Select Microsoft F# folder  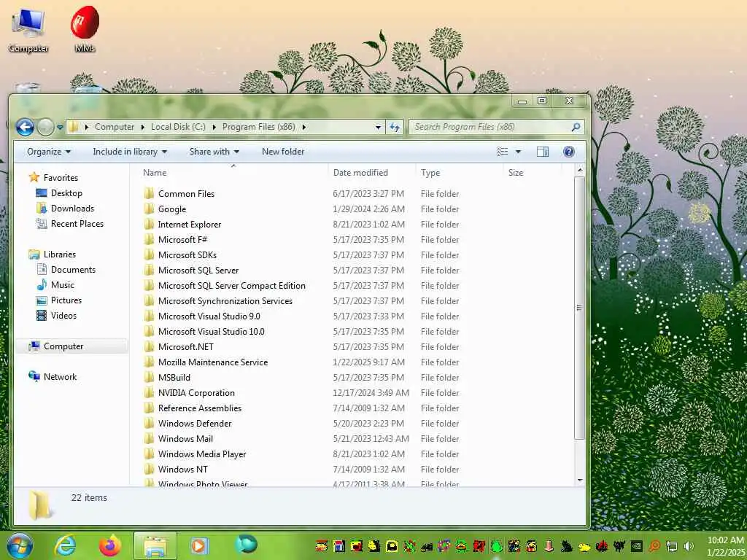point(182,239)
